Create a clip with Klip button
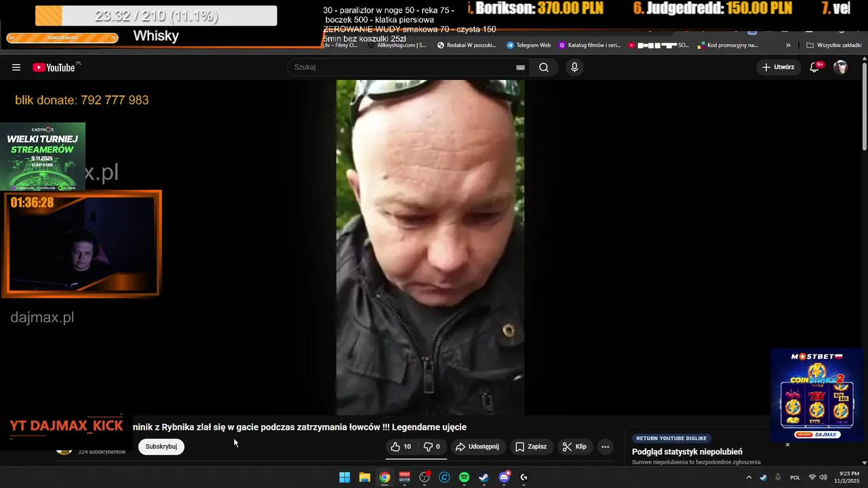Viewport: 868px width, 488px height. pos(574,447)
